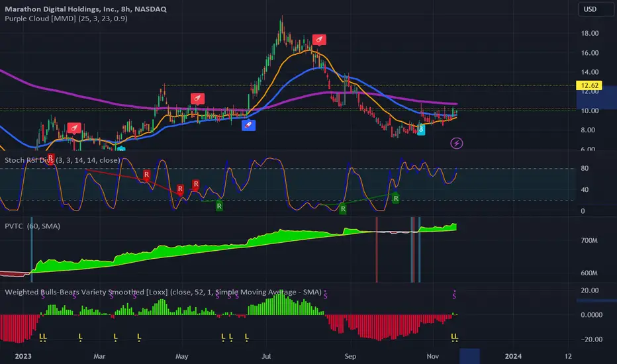
Task: Click the 40 level on Stoch RSI axis
Action: [585, 190]
